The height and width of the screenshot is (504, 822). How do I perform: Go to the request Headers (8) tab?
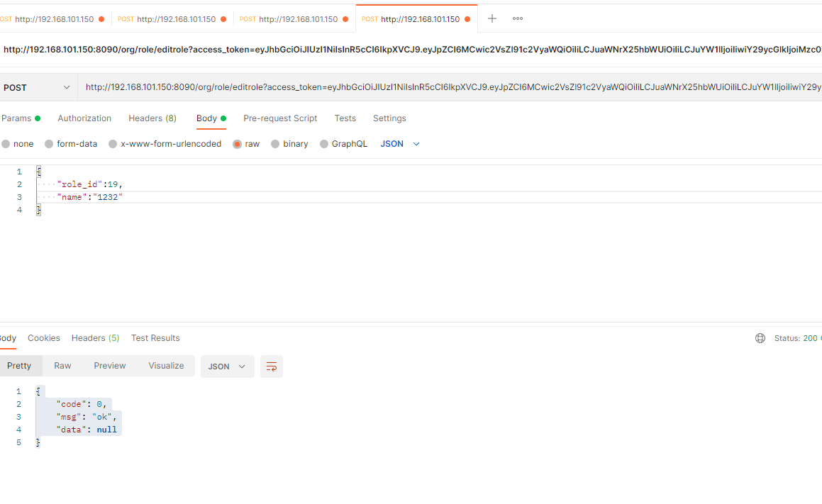point(152,118)
